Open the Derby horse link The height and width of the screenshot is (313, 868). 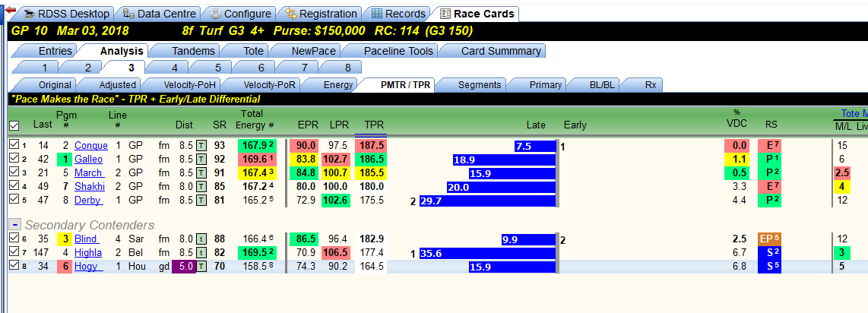click(x=89, y=201)
